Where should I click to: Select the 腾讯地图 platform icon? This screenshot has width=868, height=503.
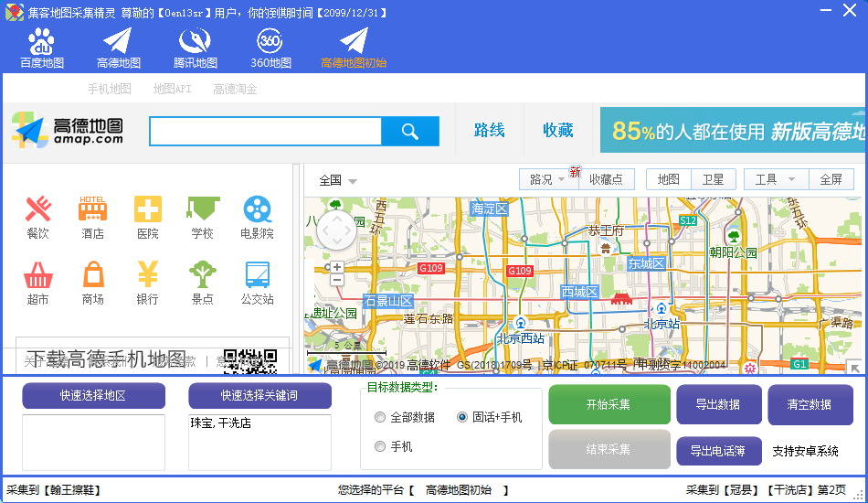point(195,48)
